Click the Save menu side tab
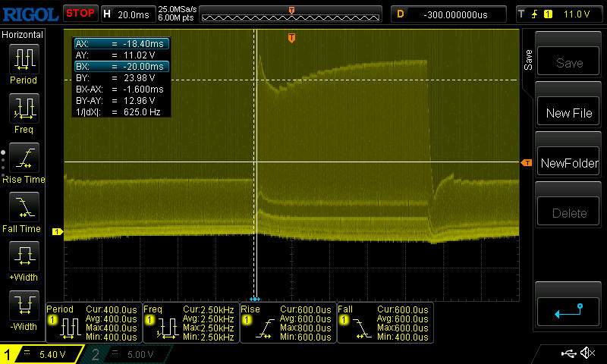 point(527,58)
